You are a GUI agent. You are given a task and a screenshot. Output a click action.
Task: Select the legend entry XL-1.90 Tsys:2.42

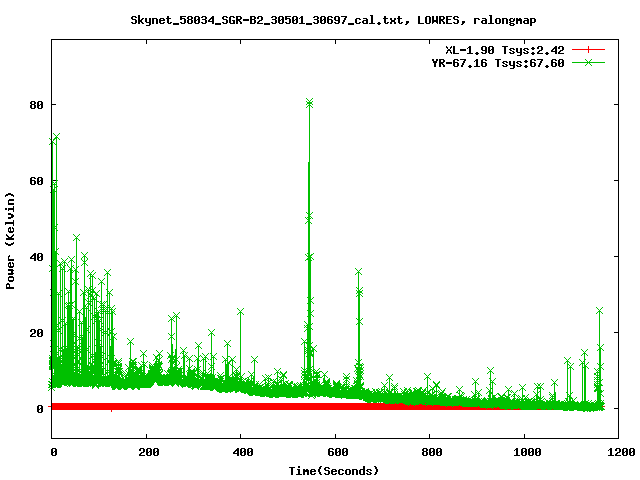(x=504, y=50)
